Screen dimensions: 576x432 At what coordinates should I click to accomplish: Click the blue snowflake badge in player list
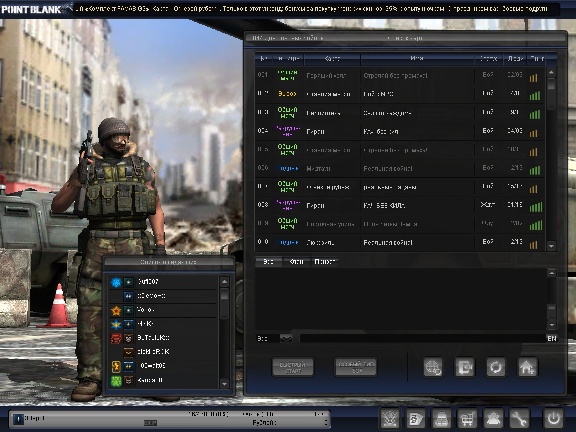(x=116, y=282)
